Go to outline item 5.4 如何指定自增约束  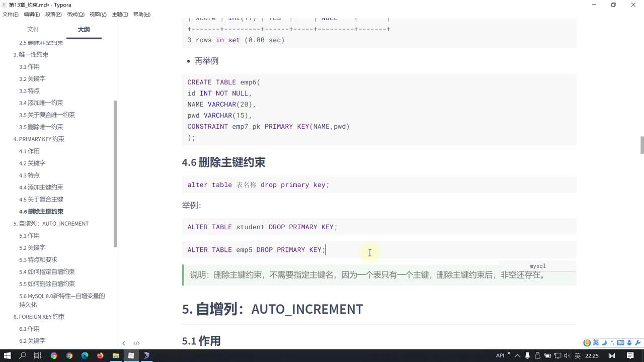[47, 271]
